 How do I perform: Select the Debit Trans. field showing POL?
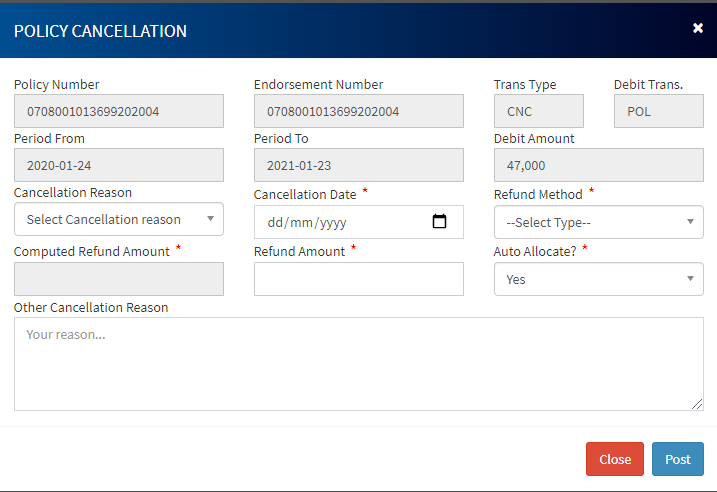tap(658, 111)
